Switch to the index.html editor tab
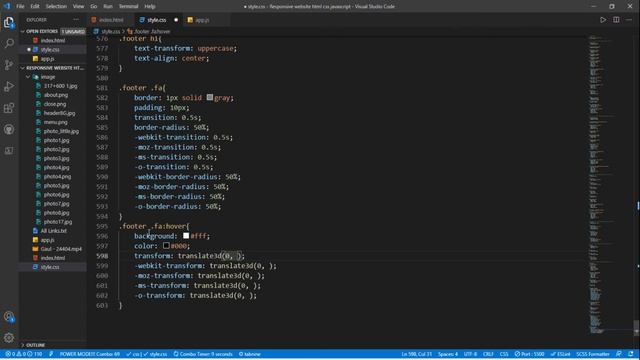Screen dimensions: 640x360 tap(110, 20)
